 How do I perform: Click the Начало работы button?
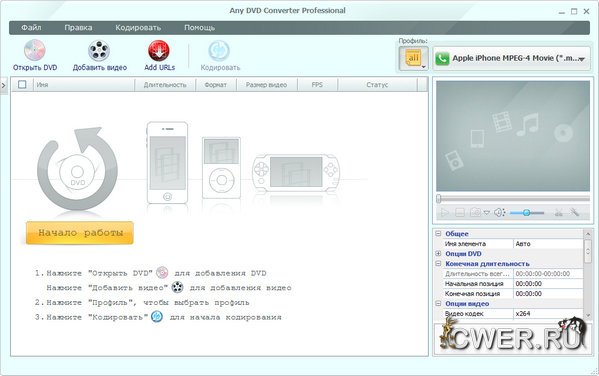pos(80,233)
